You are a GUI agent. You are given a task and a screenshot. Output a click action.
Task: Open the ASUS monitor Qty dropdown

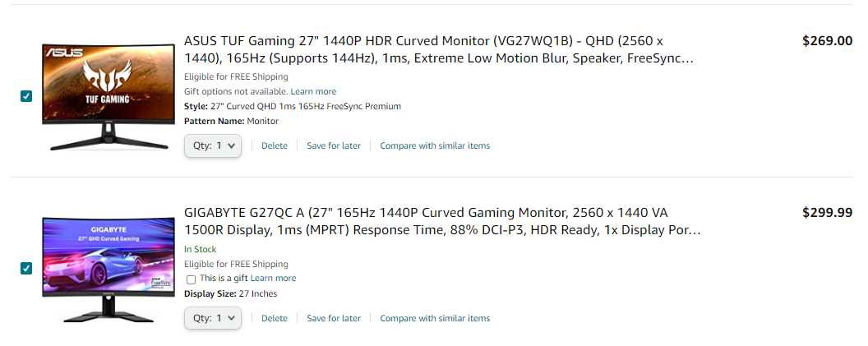coord(213,145)
